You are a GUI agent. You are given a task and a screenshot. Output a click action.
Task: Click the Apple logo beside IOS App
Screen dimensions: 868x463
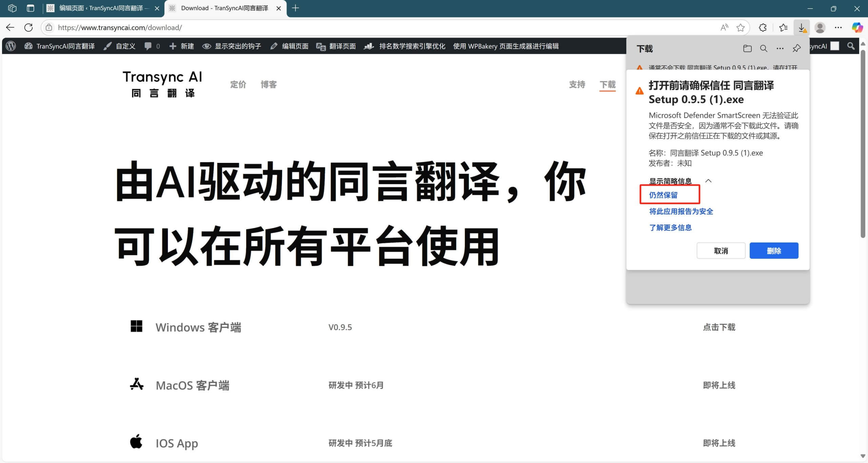(136, 441)
